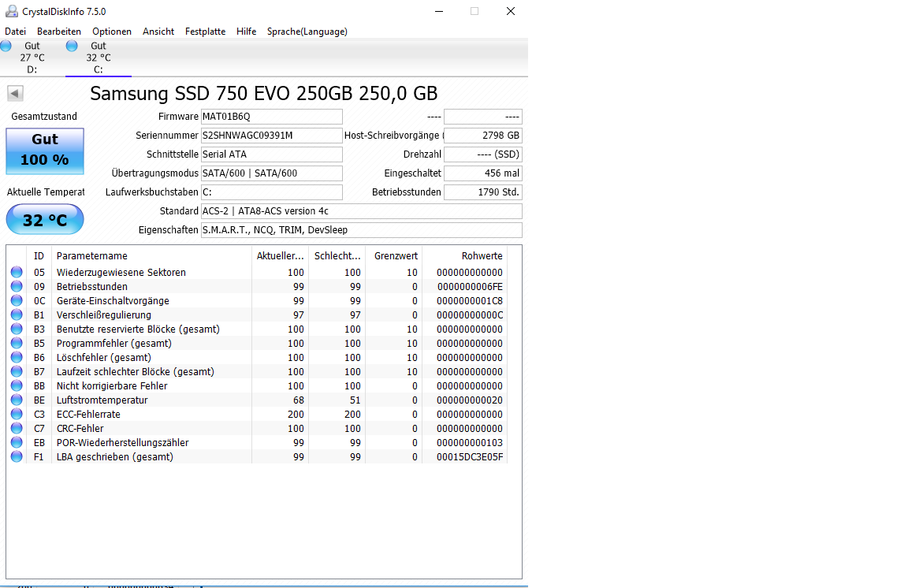Click the Schlecht... column header
This screenshot has width=908, height=588.
337,255
